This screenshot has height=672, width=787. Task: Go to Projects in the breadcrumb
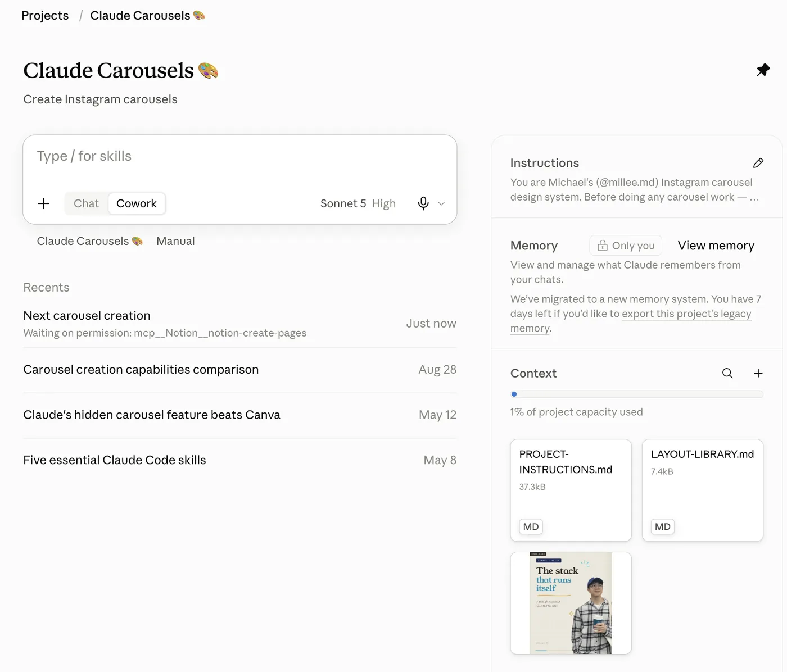click(x=45, y=16)
